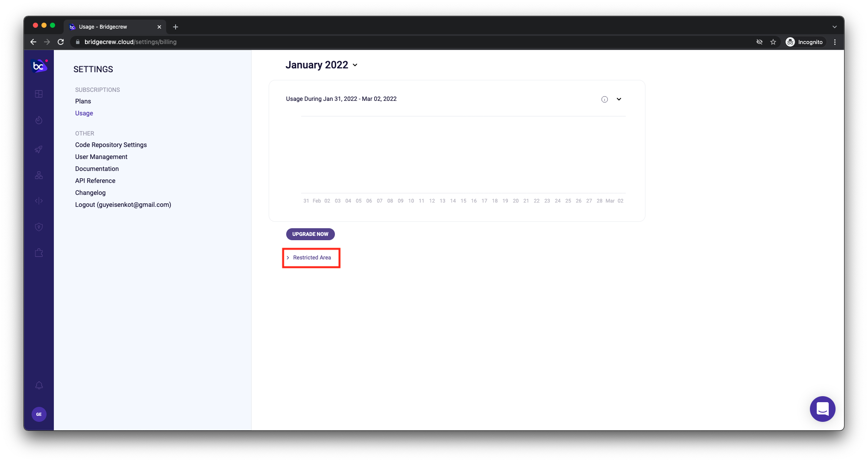This screenshot has width=868, height=462.
Task: Open the hierarchy diagram icon in sidebar
Action: click(x=39, y=175)
